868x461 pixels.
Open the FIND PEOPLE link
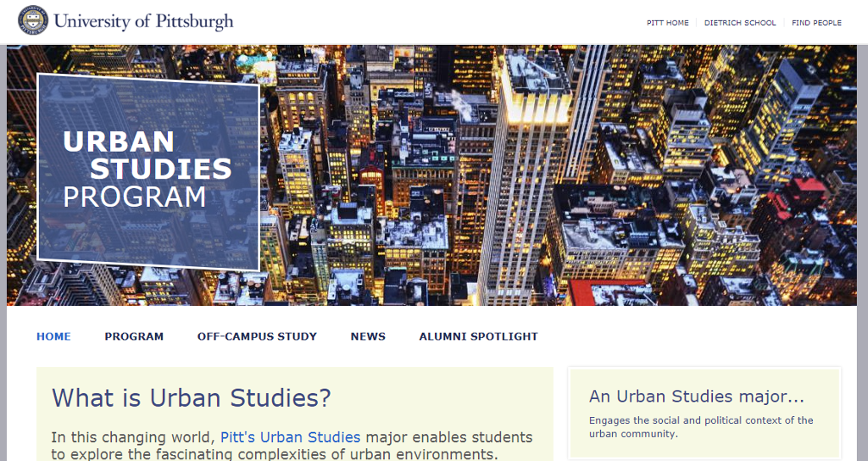(816, 23)
